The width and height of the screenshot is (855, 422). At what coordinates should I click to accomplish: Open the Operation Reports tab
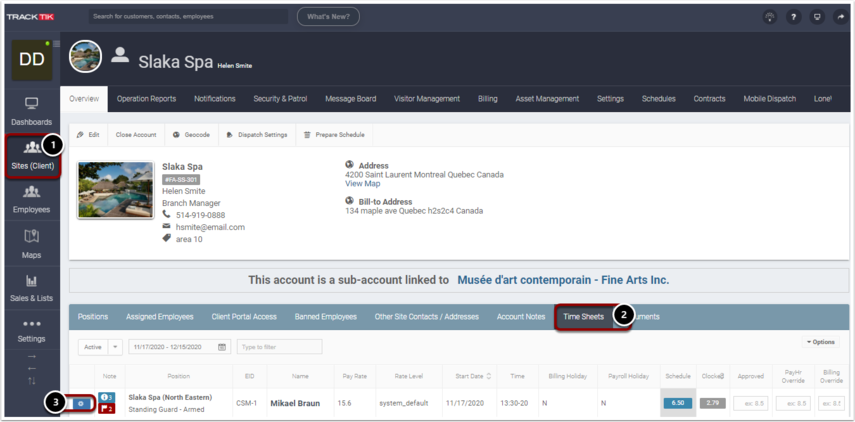point(146,99)
